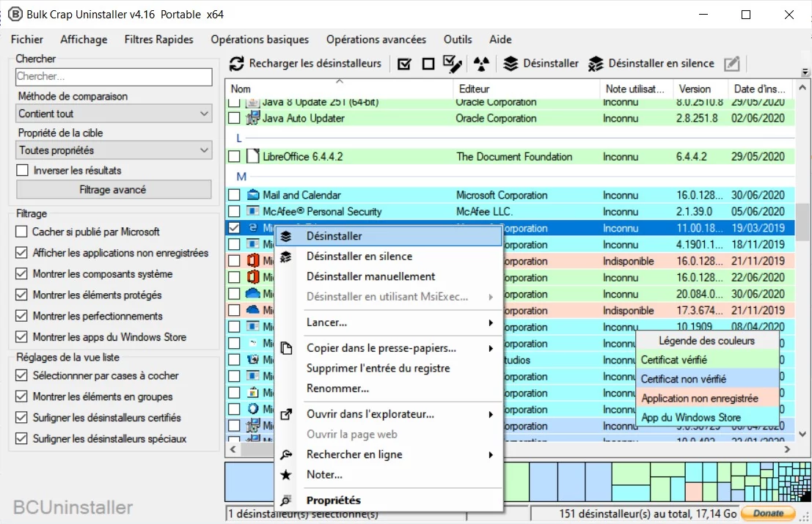Open Propriétés from the context menu
812x524 pixels.
388,501
